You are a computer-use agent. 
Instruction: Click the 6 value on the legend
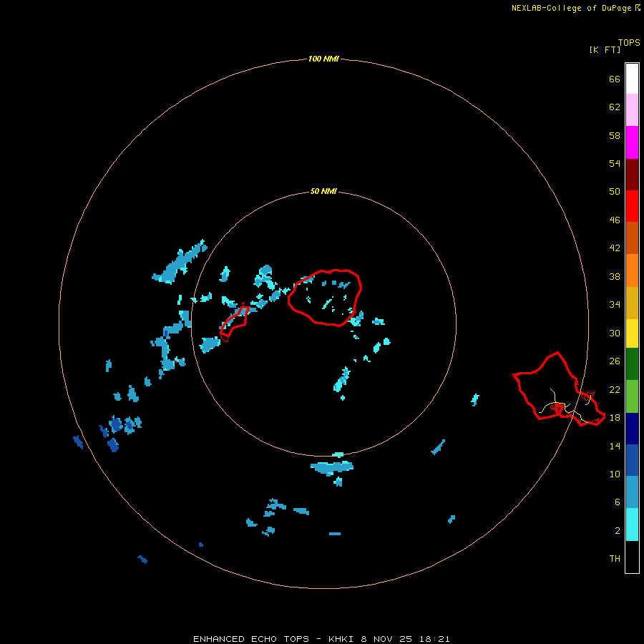(617, 502)
